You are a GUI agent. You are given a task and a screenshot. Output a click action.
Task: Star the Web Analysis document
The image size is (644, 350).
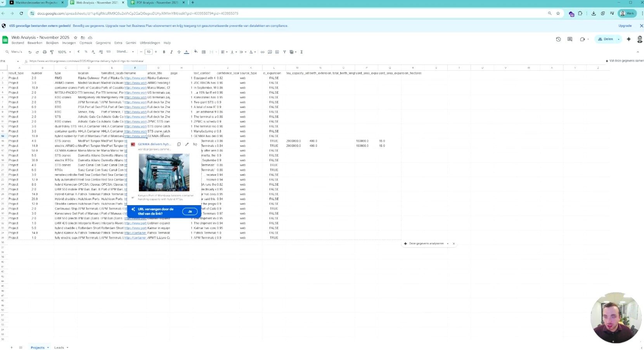click(76, 38)
